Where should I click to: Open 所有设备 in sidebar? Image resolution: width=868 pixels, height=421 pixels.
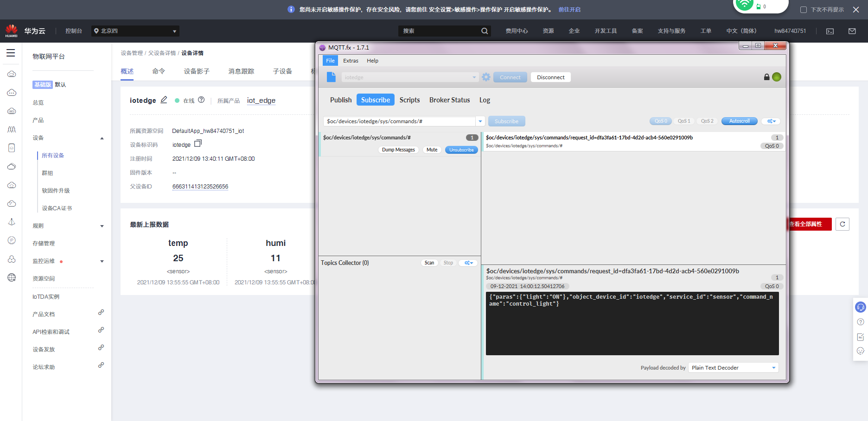tap(53, 156)
